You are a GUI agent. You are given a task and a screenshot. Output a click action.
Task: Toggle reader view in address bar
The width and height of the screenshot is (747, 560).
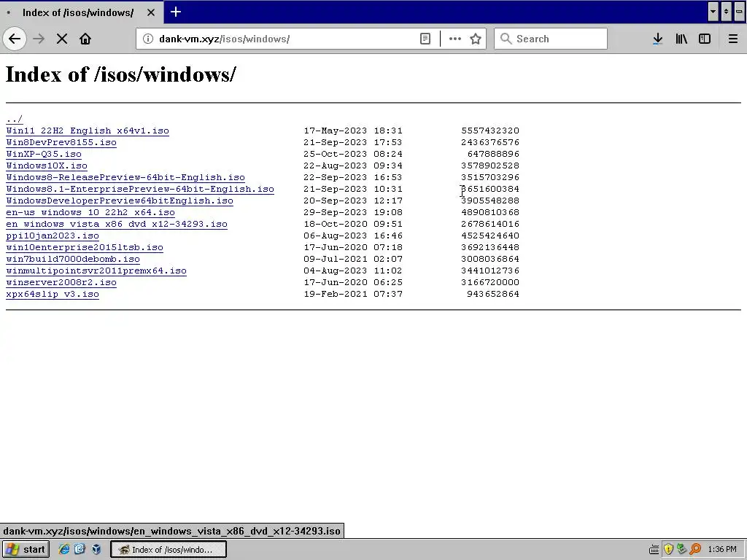[425, 39]
